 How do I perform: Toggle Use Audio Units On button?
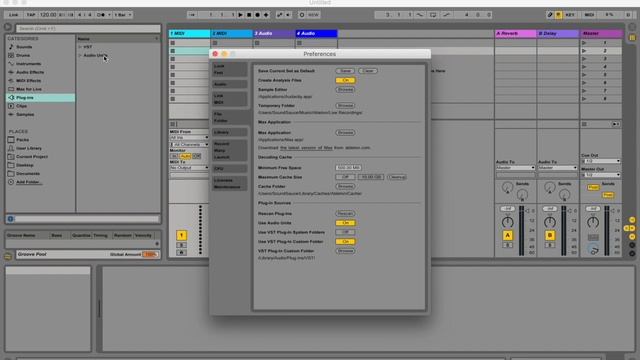click(x=345, y=223)
